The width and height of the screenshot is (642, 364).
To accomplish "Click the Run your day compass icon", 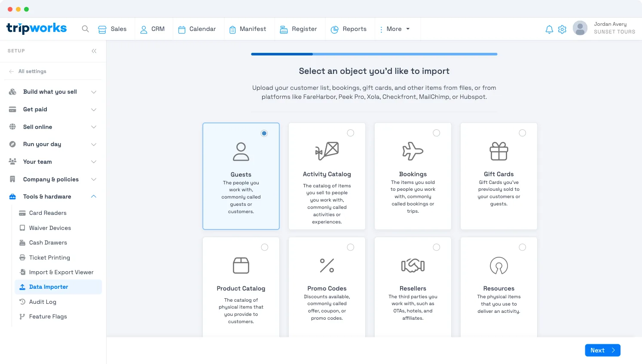I will [x=12, y=144].
